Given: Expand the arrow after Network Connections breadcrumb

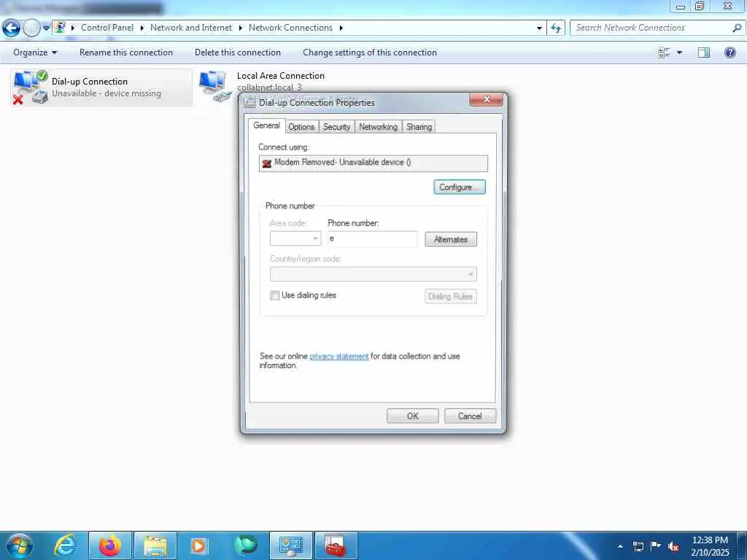Looking at the screenshot, I should 341,28.
